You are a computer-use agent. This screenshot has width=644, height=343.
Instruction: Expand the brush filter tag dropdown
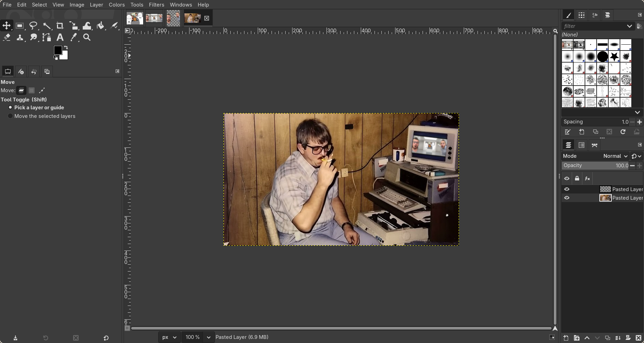point(629,26)
